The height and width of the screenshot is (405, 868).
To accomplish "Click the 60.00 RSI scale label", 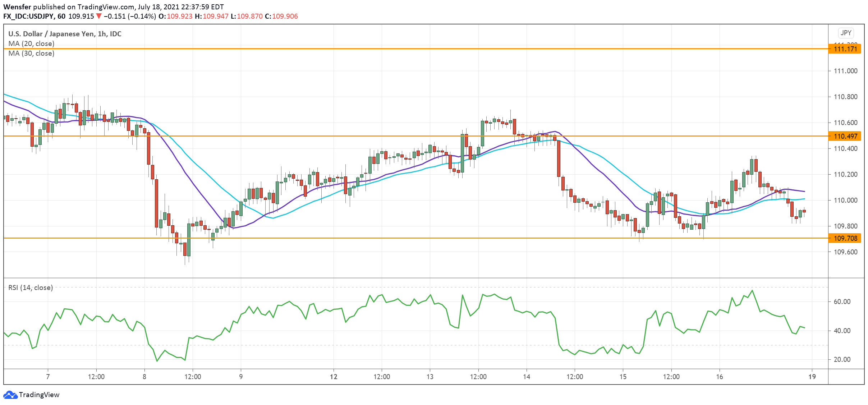I will [842, 302].
